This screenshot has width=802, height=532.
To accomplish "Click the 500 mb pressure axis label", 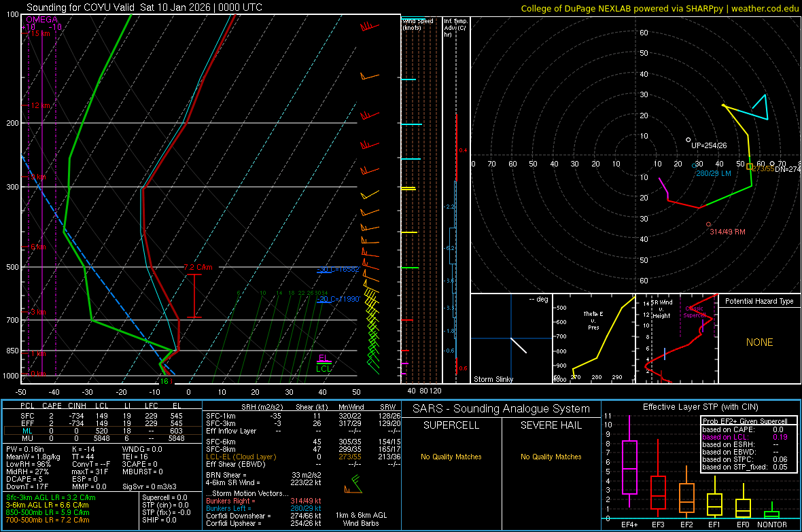I will tap(12, 267).
